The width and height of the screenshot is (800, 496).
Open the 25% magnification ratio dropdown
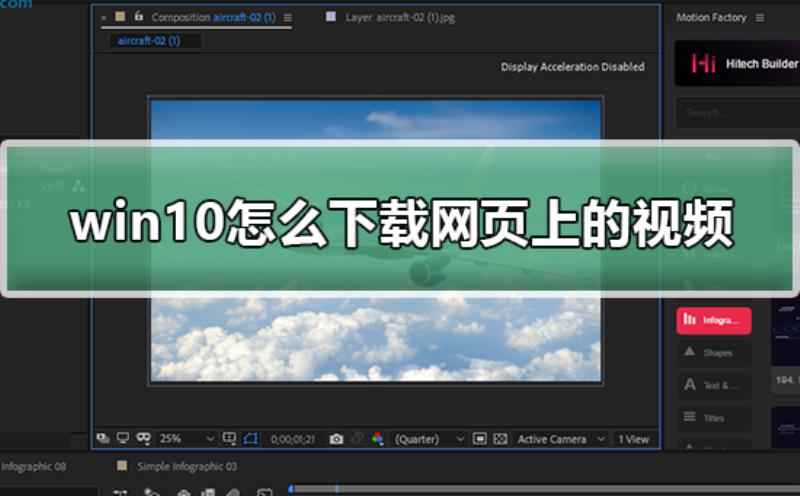(x=187, y=439)
